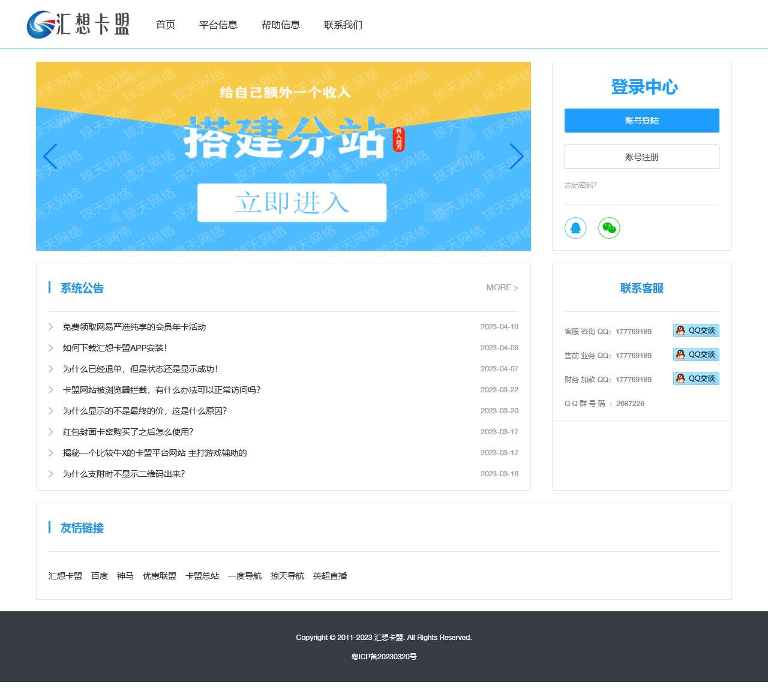The width and height of the screenshot is (768, 700).
Task: Switch to the 平台信息 menu item
Action: coord(218,25)
